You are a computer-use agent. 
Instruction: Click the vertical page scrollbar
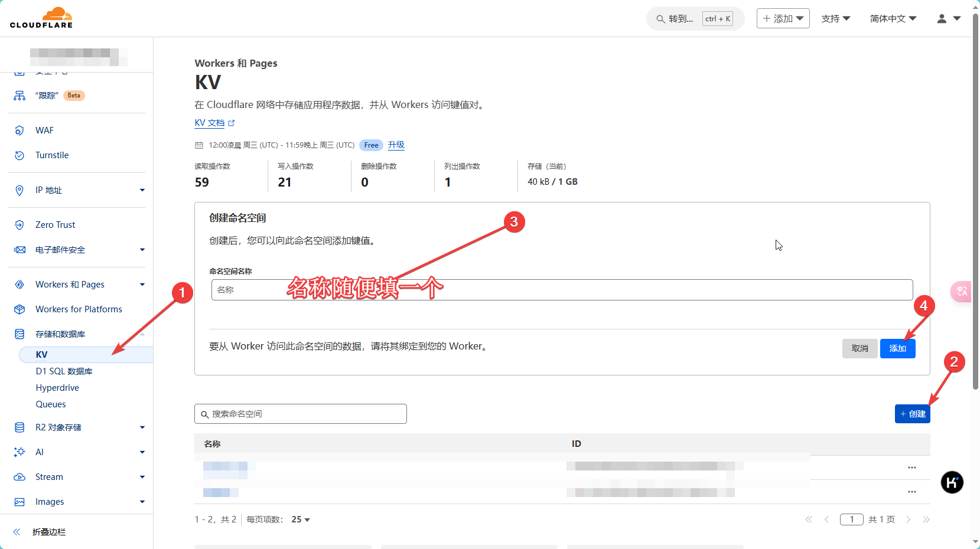[x=976, y=201]
